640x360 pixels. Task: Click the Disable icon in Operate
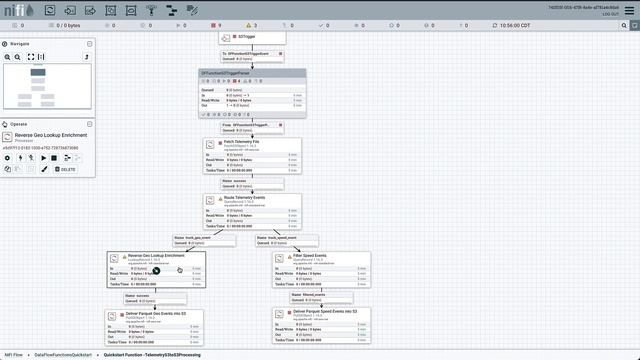pos(31,158)
